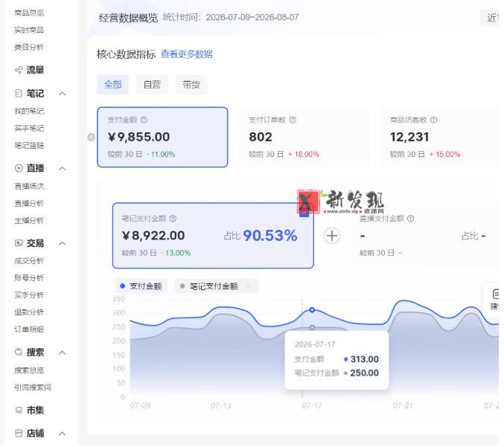Click the round plus icon between payment cards

coord(332,237)
